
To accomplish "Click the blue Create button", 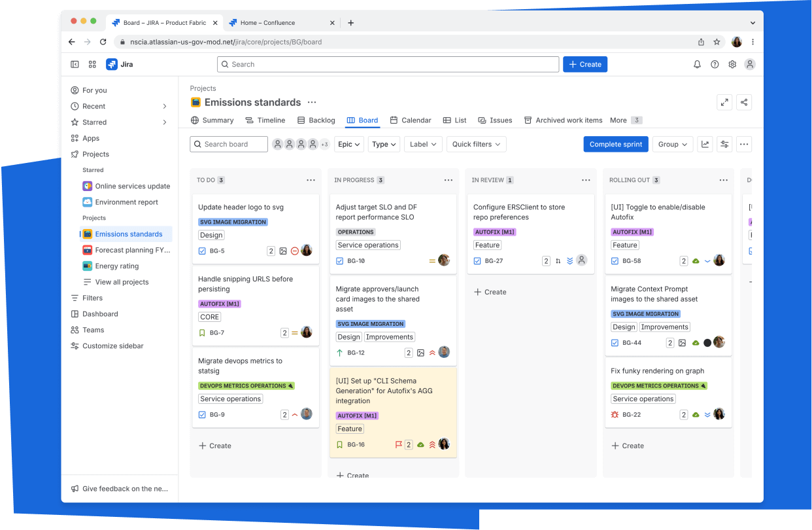I will pos(584,64).
